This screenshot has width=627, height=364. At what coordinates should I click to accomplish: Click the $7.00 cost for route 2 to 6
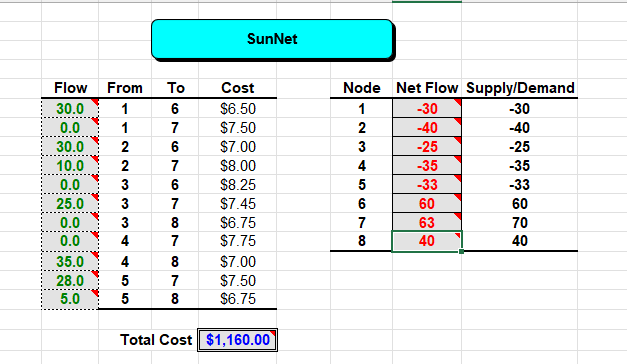(238, 147)
